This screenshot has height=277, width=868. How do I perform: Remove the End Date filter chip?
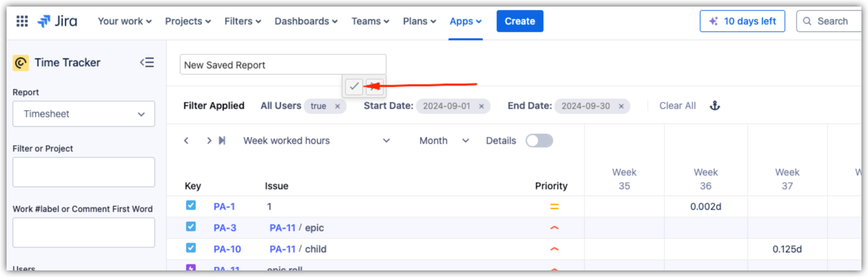(621, 106)
